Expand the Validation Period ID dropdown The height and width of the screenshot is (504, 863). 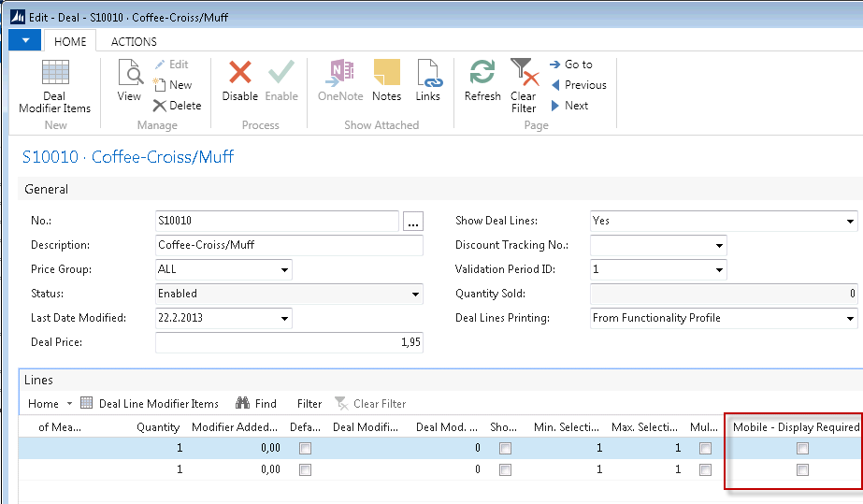[718, 270]
